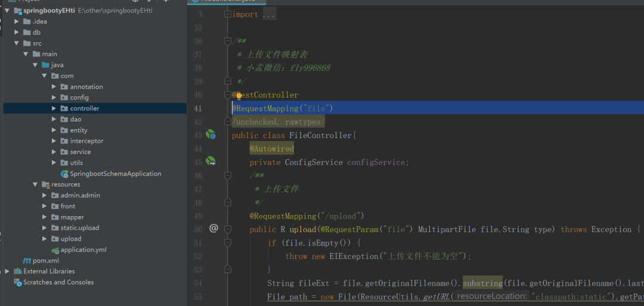Expand the config package arrow
This screenshot has height=306, width=644.
tap(54, 98)
